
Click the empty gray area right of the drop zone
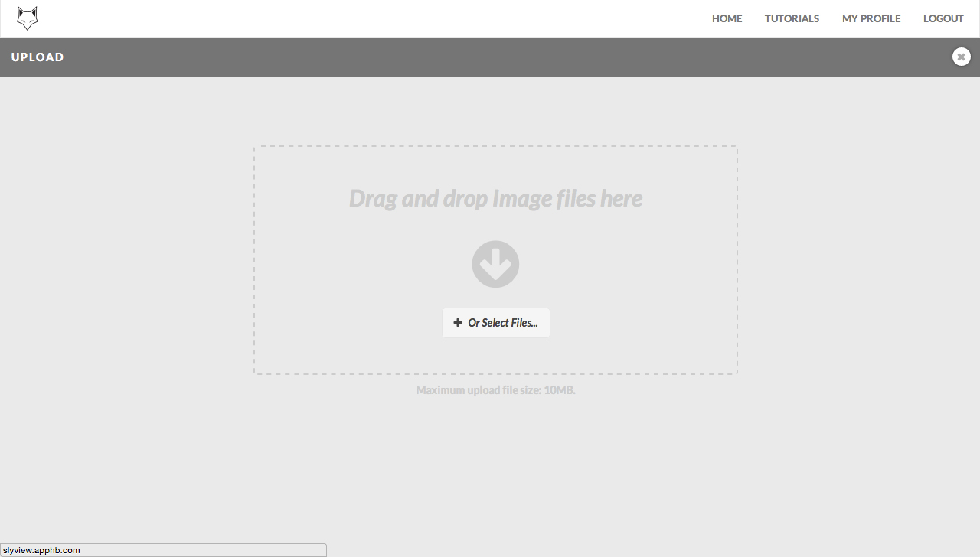tap(857, 260)
